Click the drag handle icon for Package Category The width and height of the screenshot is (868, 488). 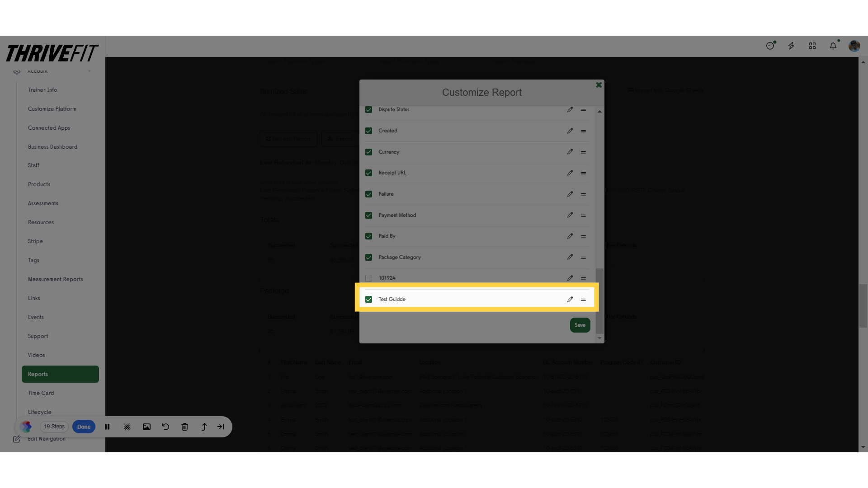[x=583, y=257]
